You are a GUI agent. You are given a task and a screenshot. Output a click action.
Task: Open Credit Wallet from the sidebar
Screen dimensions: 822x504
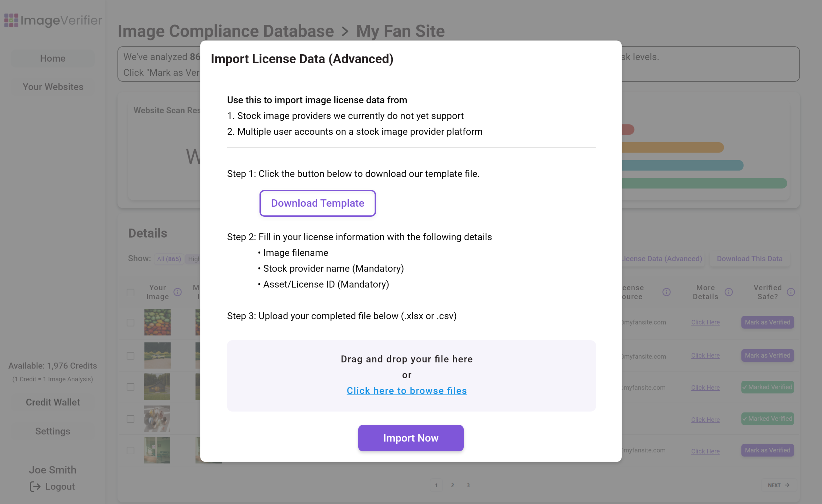coord(53,402)
